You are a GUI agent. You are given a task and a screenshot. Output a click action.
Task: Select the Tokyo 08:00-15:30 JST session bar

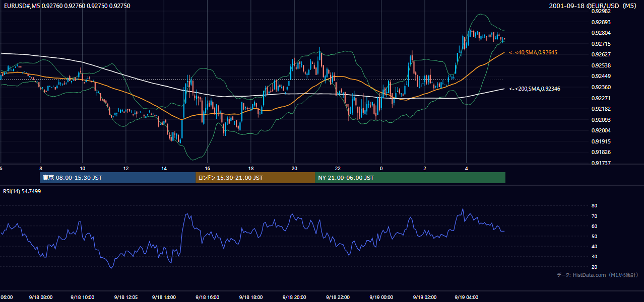coord(118,178)
